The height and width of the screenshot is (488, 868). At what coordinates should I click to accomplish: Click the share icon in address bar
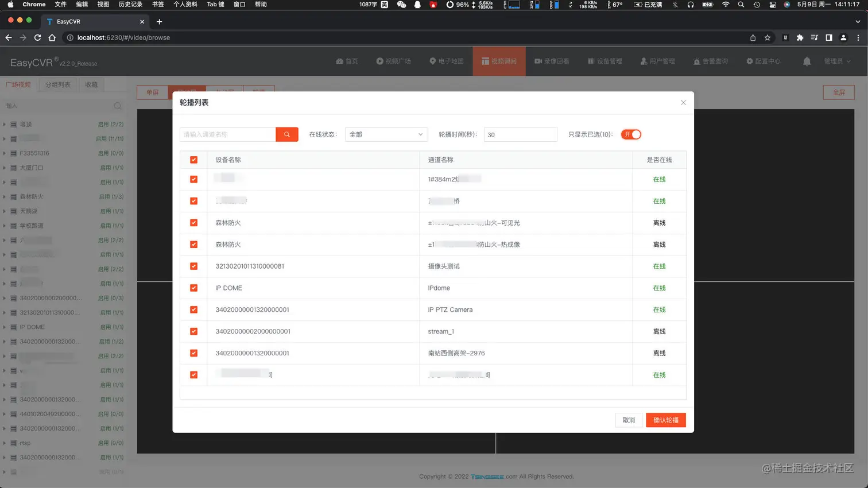[753, 38]
